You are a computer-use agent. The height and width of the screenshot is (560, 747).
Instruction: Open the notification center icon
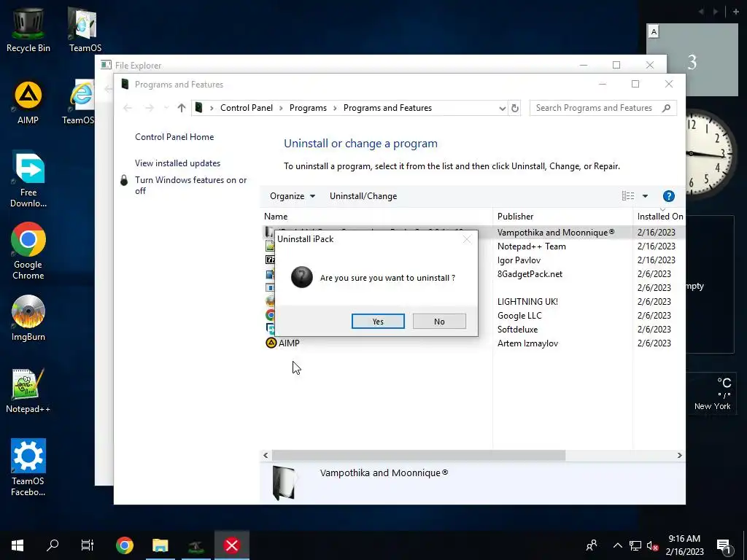[724, 546]
